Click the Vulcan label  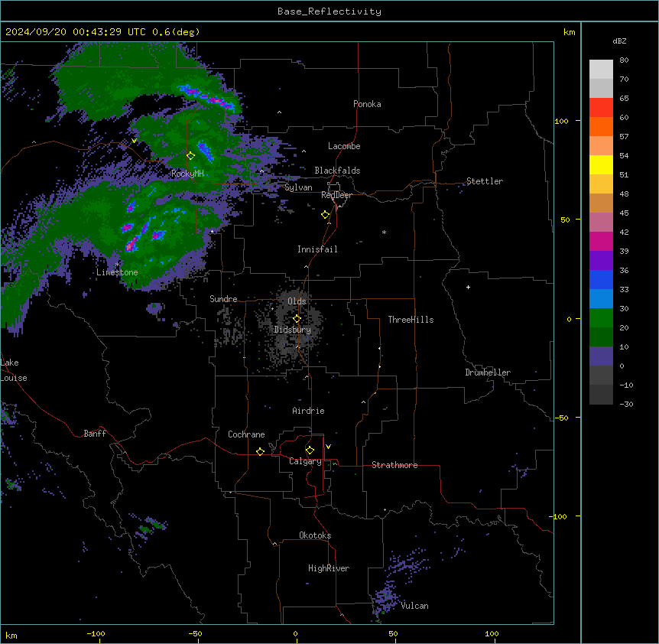(x=414, y=606)
